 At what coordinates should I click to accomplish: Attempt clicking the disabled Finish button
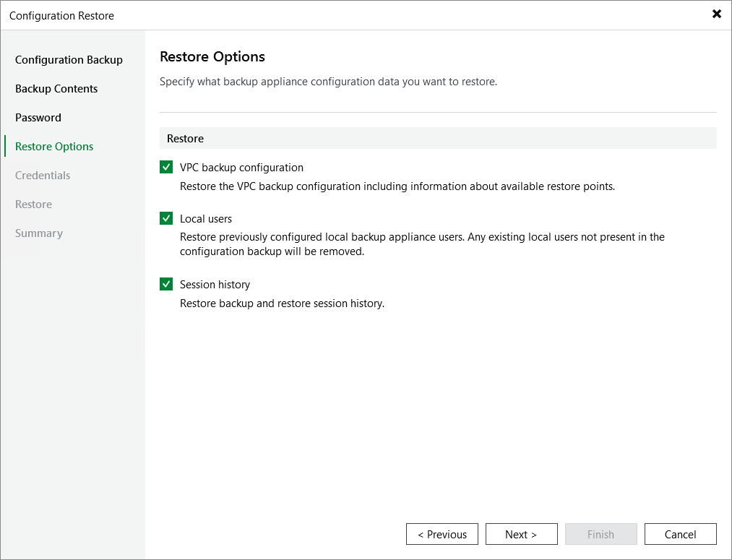point(600,534)
